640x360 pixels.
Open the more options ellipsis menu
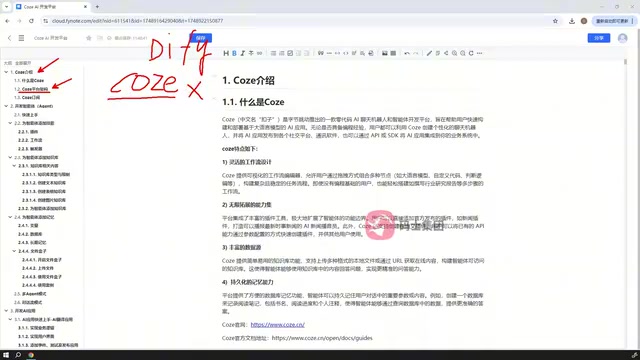coord(480,53)
